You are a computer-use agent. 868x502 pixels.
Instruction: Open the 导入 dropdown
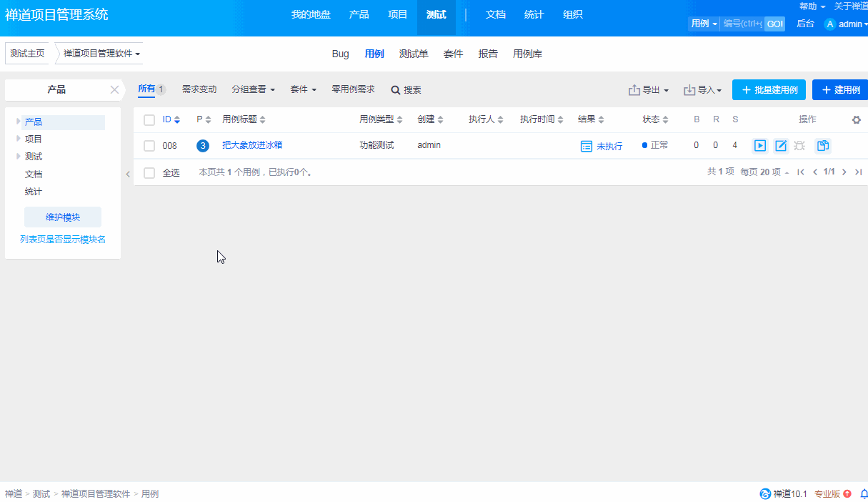coord(703,90)
